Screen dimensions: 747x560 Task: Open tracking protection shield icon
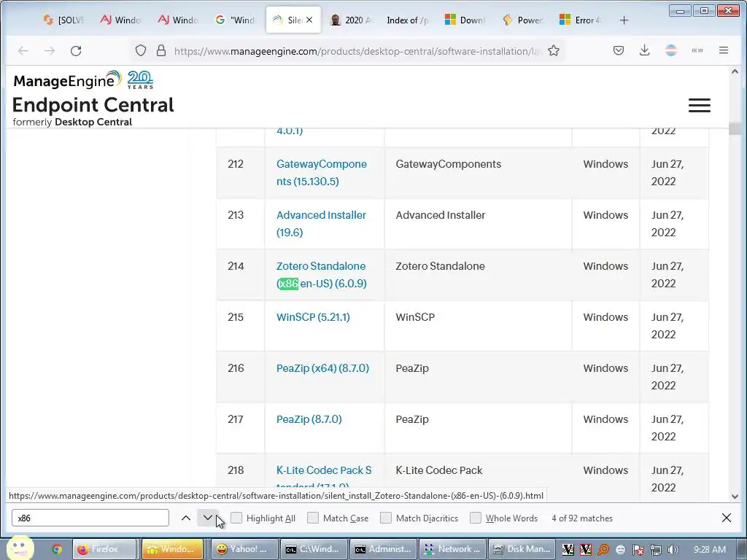[x=140, y=50]
